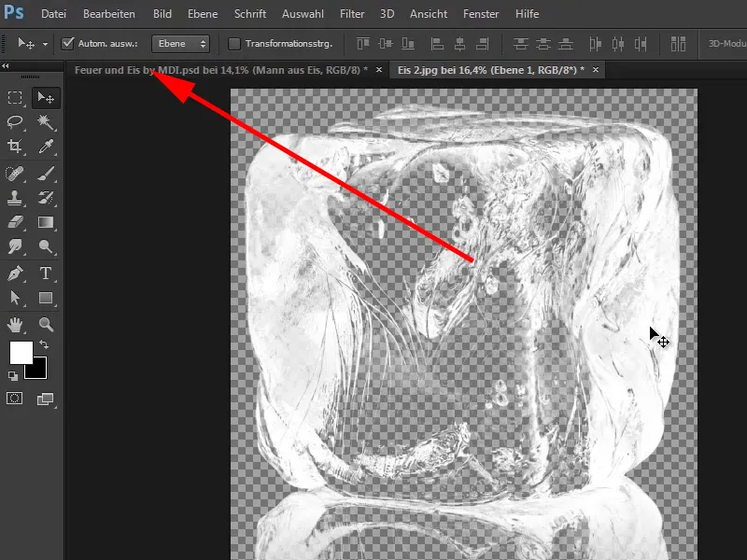
Task: Open the Bearbeiten menu
Action: point(108,14)
